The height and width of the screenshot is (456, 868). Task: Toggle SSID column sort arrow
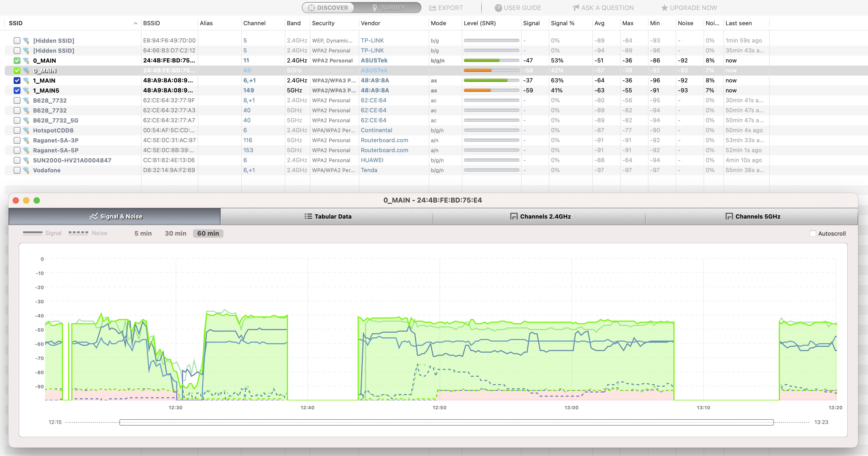(x=136, y=23)
